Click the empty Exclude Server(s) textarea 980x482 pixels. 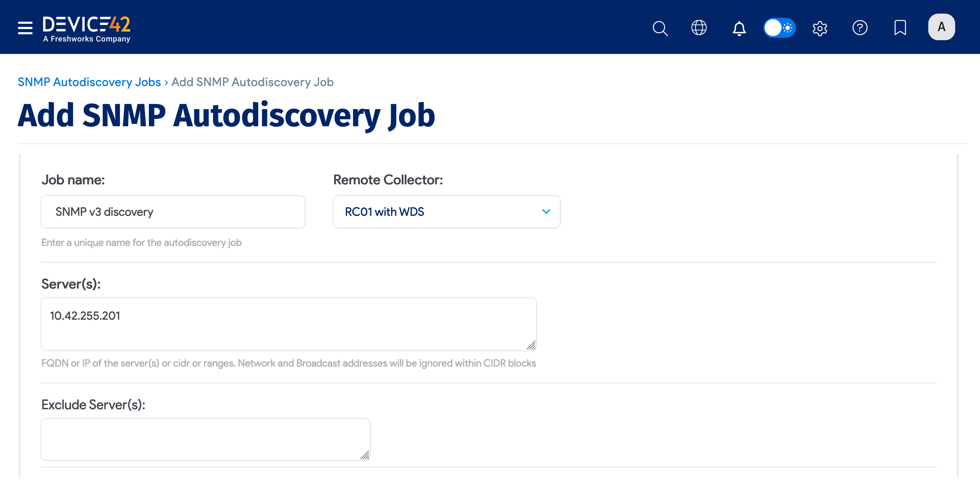click(x=206, y=439)
